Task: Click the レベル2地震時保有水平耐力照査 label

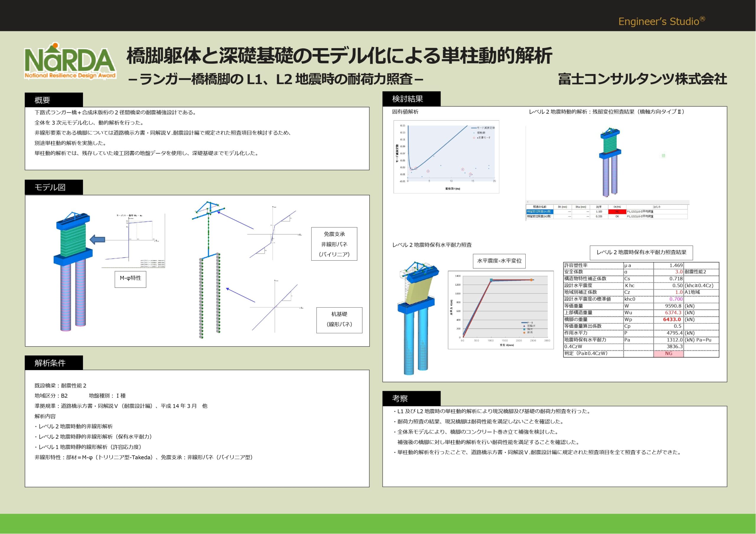Action: click(x=432, y=245)
